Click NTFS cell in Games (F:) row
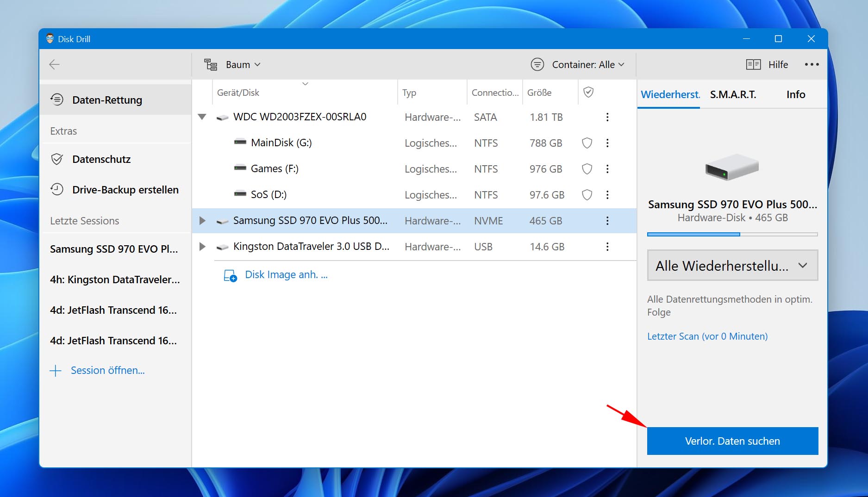The width and height of the screenshot is (868, 497). 486,169
